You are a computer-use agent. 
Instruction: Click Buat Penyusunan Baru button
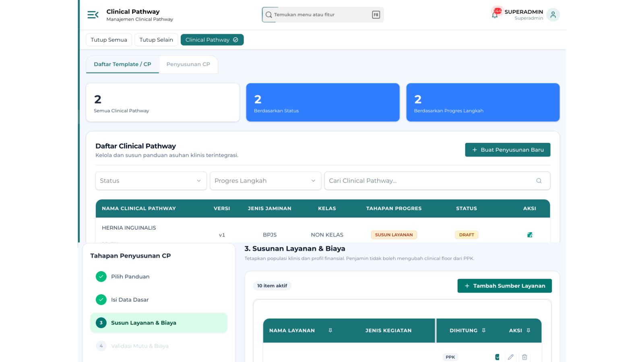pyautogui.click(x=508, y=150)
